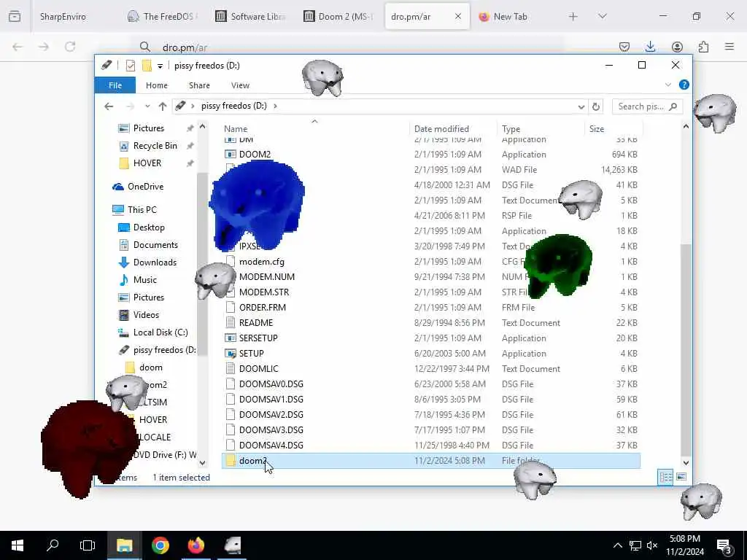Open Local Disk (C:) in navigation pane
The width and height of the screenshot is (747, 560).
(x=160, y=332)
